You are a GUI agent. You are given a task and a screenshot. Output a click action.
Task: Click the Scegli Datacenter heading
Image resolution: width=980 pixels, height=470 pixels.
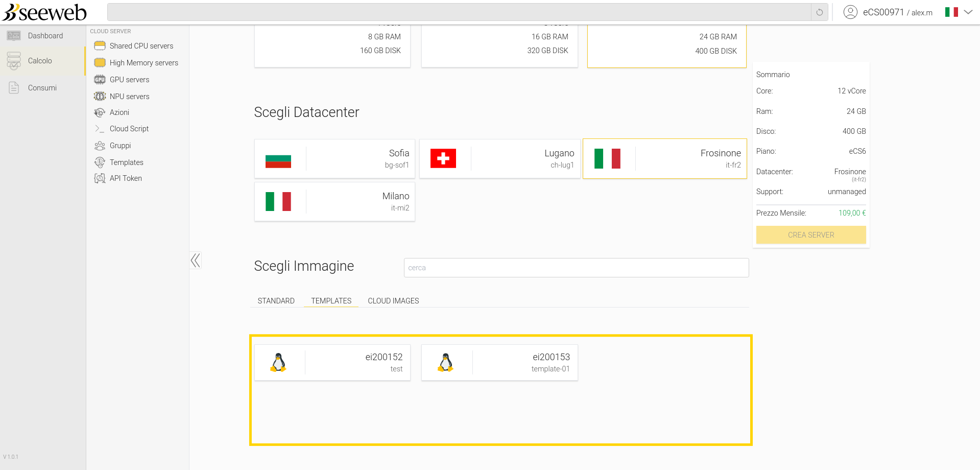(306, 112)
